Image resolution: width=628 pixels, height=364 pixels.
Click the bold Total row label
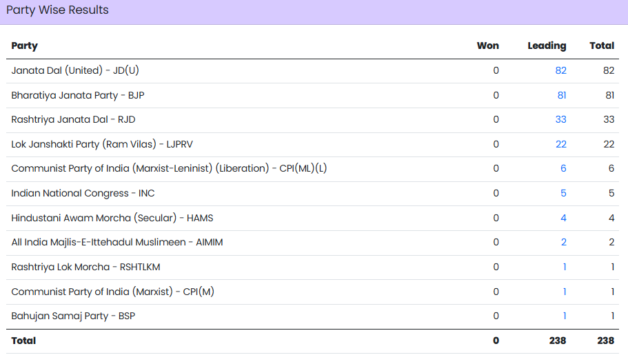(23, 341)
